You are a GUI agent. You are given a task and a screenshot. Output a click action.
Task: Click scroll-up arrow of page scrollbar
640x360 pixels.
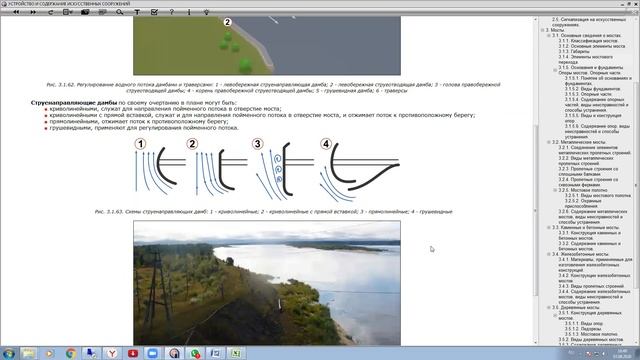[536, 19]
